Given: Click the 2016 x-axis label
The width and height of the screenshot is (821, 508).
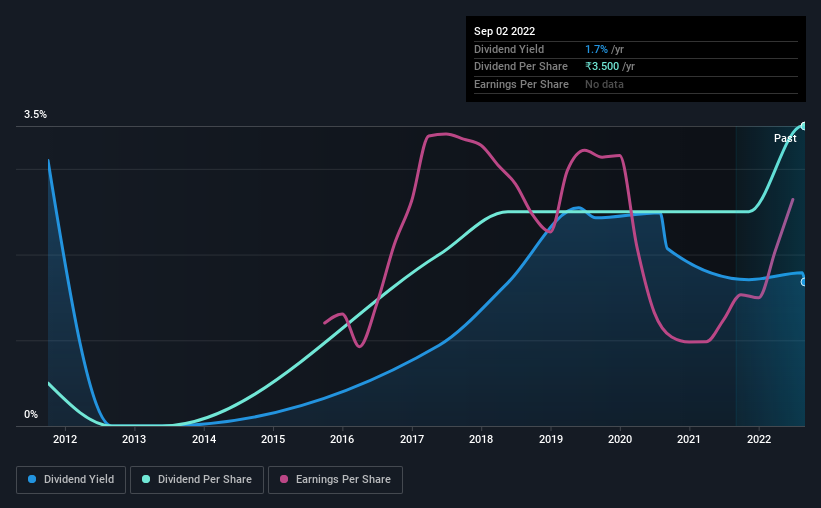Looking at the screenshot, I should 342,439.
